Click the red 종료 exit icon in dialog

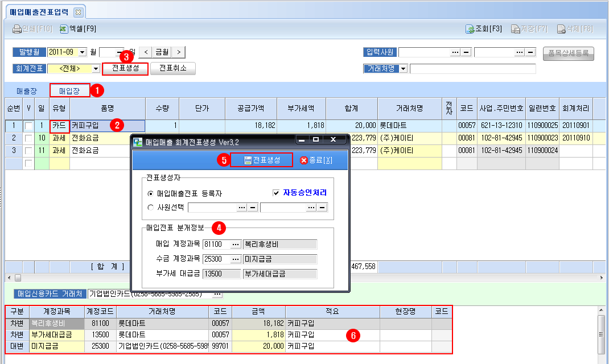(x=303, y=160)
